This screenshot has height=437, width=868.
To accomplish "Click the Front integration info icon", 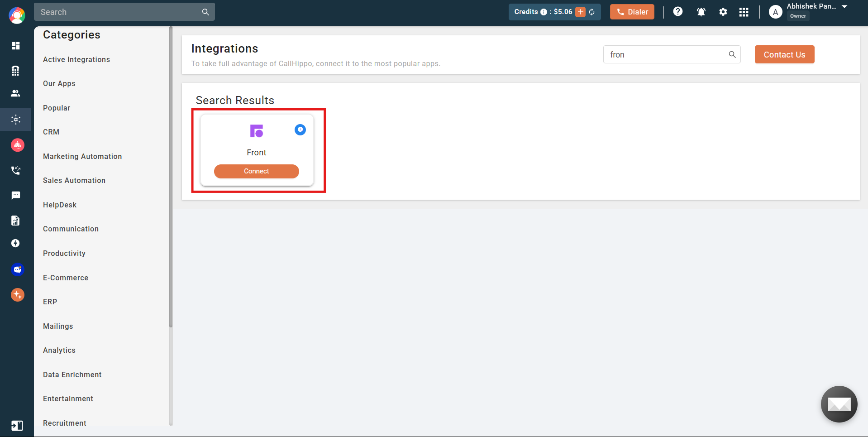I will [x=300, y=130].
